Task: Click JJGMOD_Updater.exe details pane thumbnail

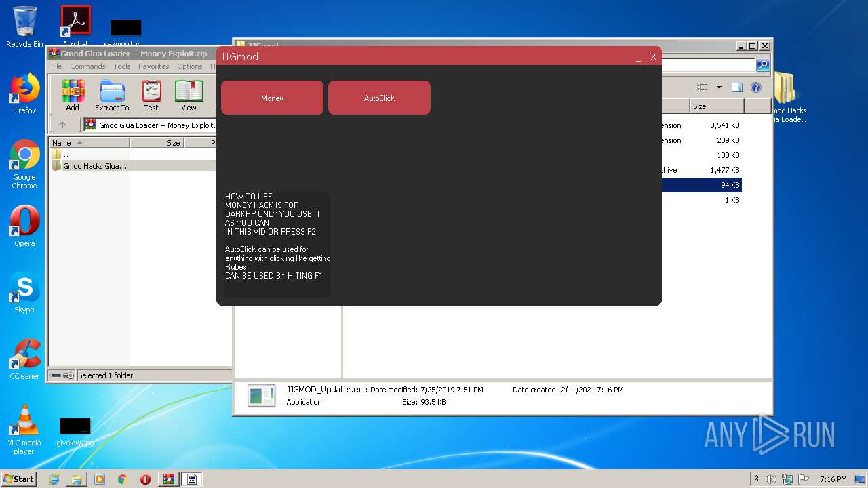Action: click(x=261, y=395)
